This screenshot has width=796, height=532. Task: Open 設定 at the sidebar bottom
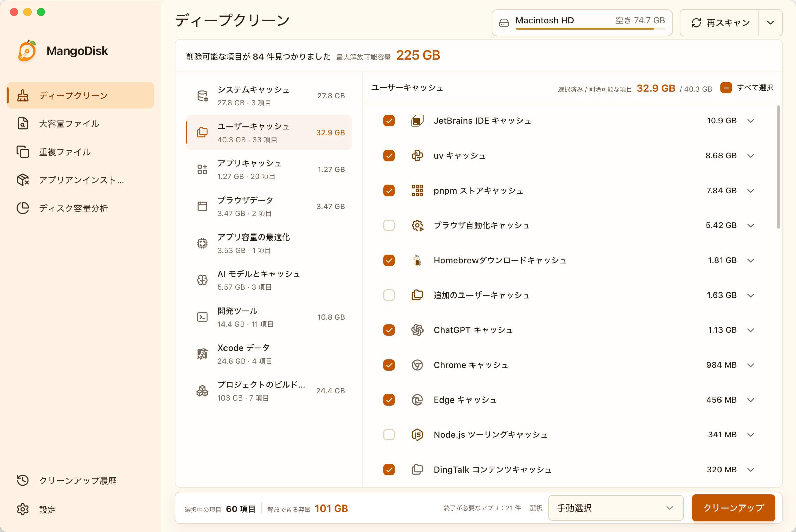tap(81, 509)
